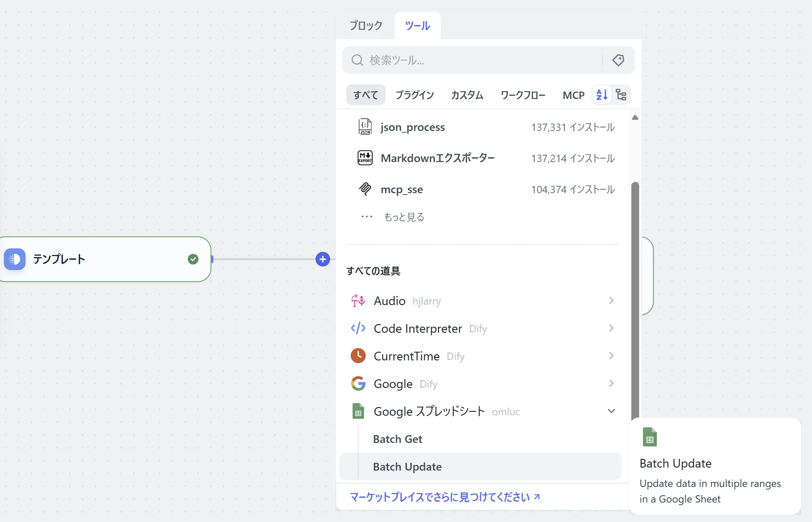Select the MCP filter tab
The height and width of the screenshot is (522, 812).
(573, 95)
